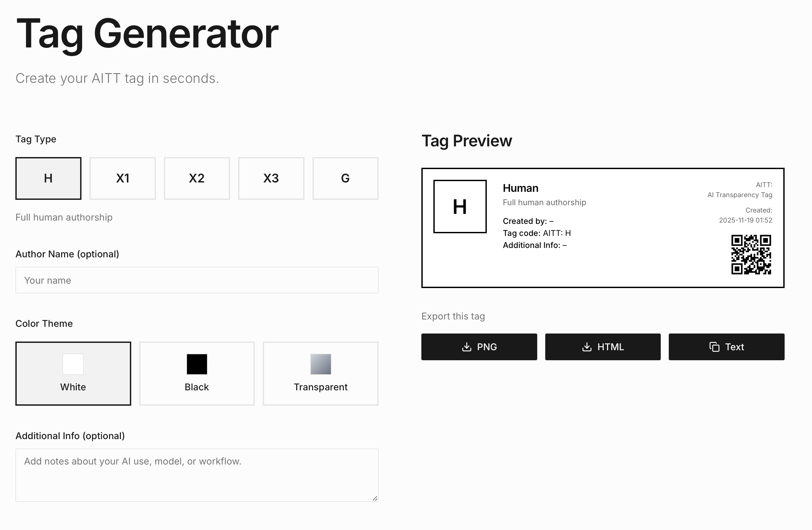Switch tag type to G
Image resolution: width=812 pixels, height=530 pixels.
pyautogui.click(x=345, y=178)
